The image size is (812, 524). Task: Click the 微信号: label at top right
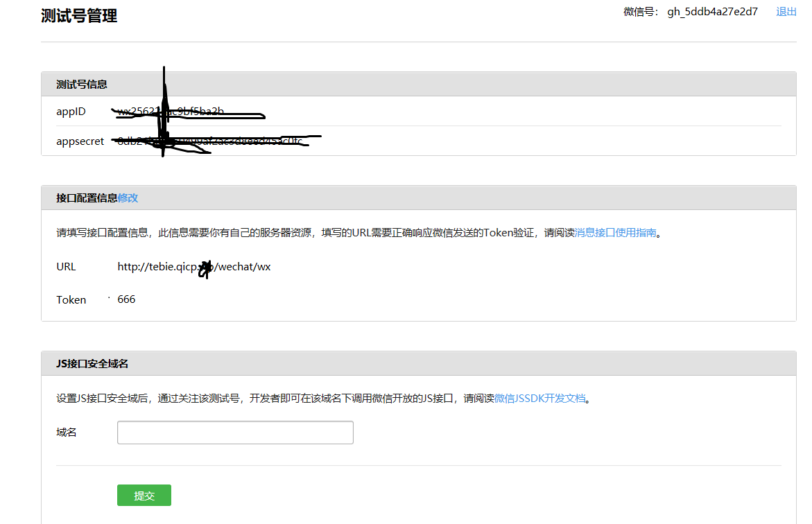coord(641,12)
